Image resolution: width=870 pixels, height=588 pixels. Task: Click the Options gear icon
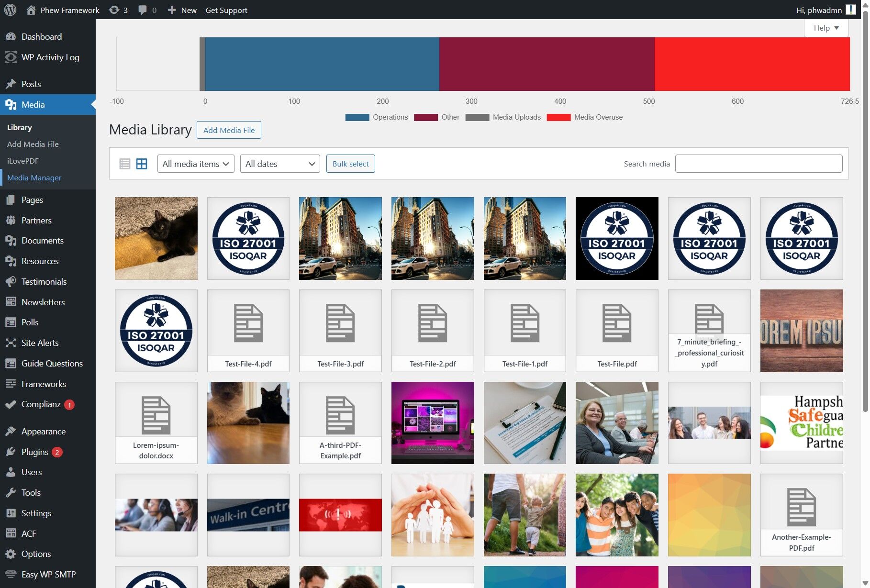click(x=11, y=554)
